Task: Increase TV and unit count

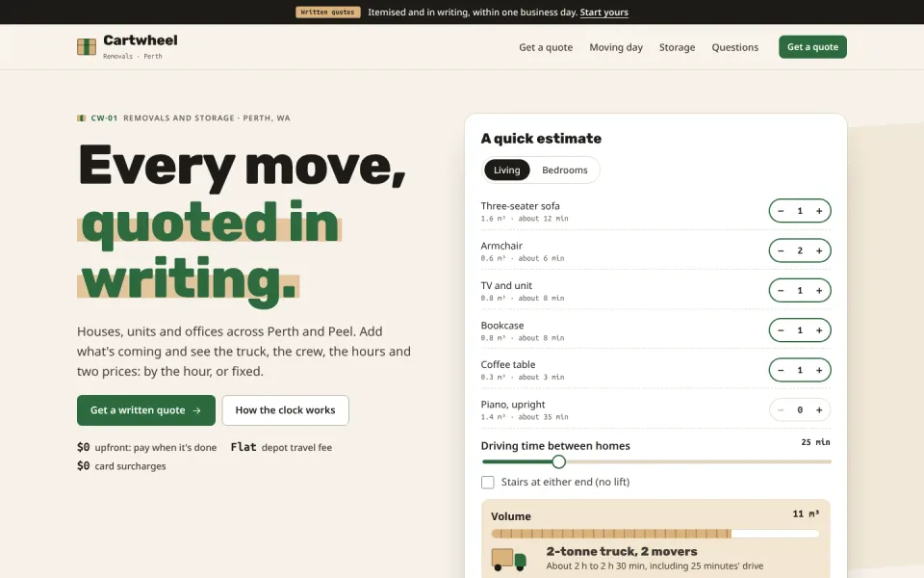Action: tap(819, 290)
